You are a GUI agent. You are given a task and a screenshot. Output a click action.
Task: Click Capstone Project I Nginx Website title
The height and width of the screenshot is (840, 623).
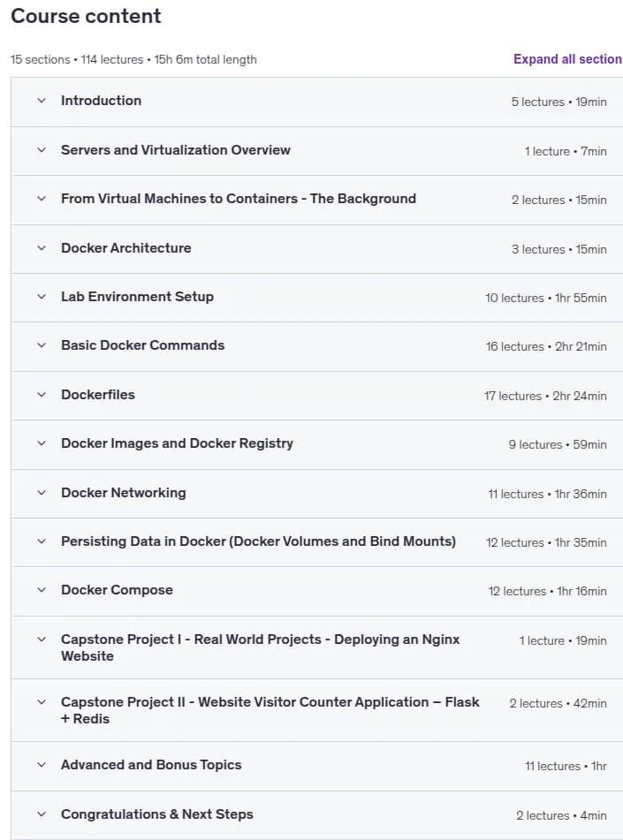(261, 647)
